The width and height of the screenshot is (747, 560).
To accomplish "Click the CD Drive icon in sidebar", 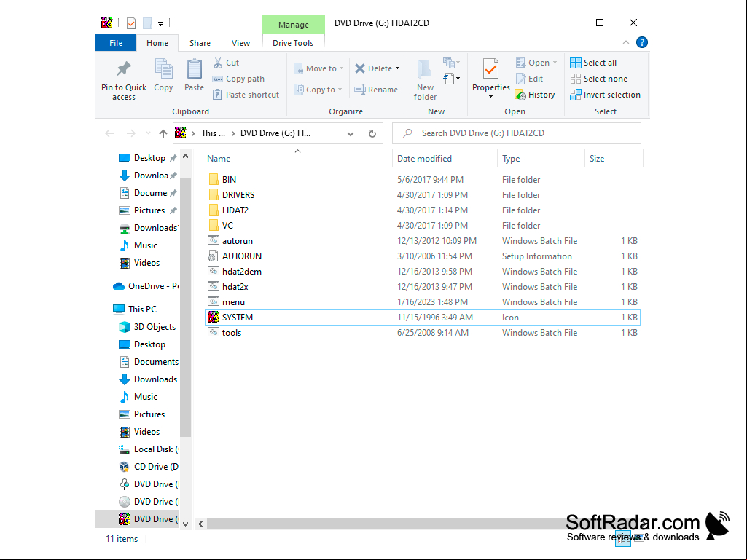I will click(125, 467).
